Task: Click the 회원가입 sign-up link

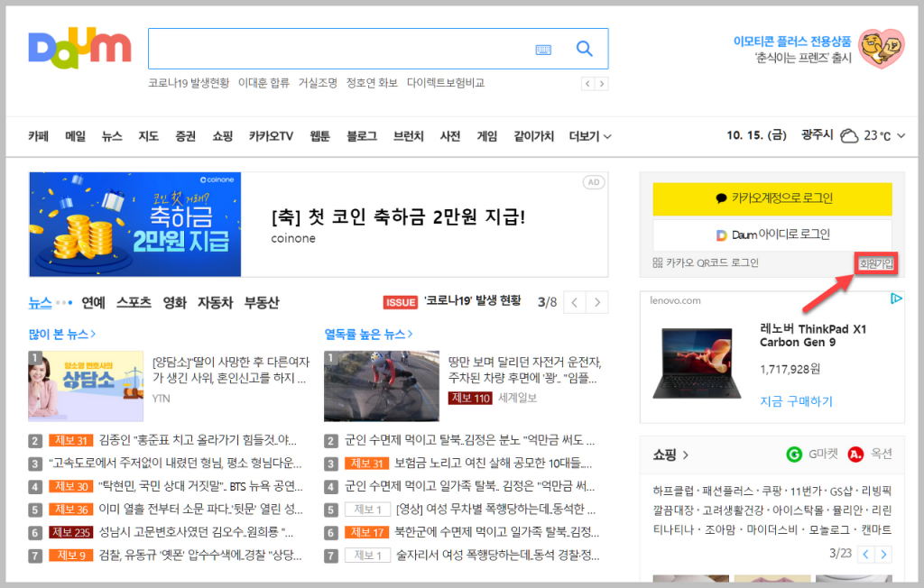Action: coord(875,263)
